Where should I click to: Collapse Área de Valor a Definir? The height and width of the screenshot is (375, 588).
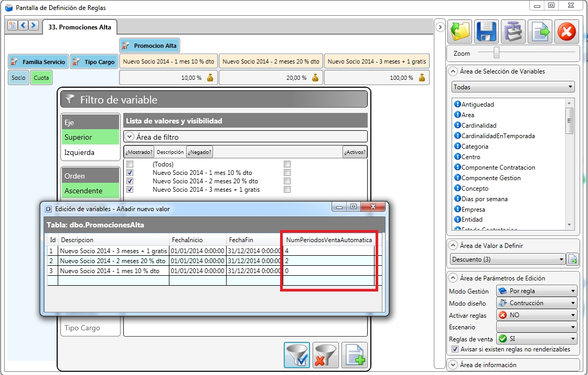(x=453, y=245)
